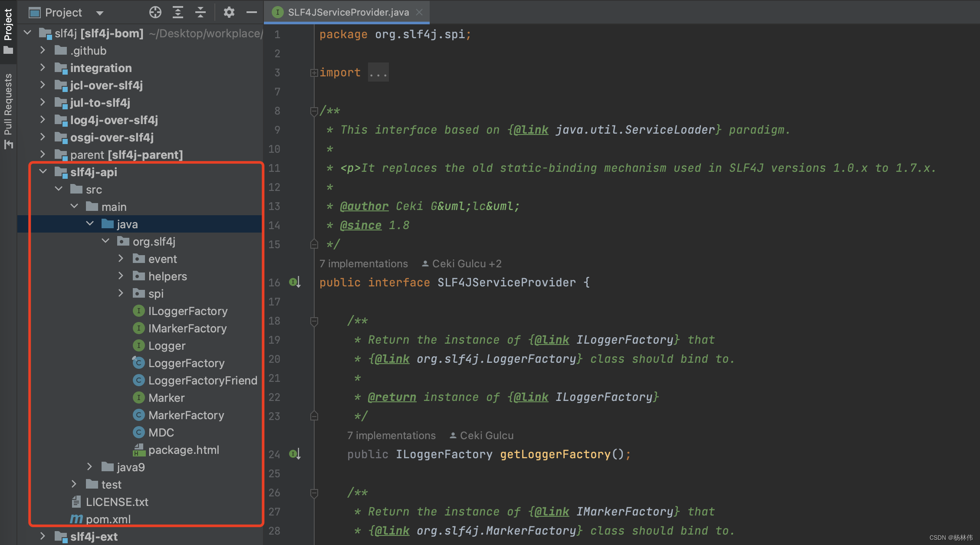Screen dimensions: 980x545
Task: Click the locate/select opened file target icon
Action: tap(155, 12)
